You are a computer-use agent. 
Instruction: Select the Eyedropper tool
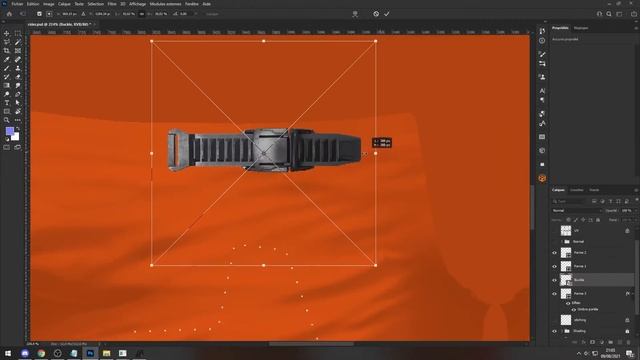[7, 60]
